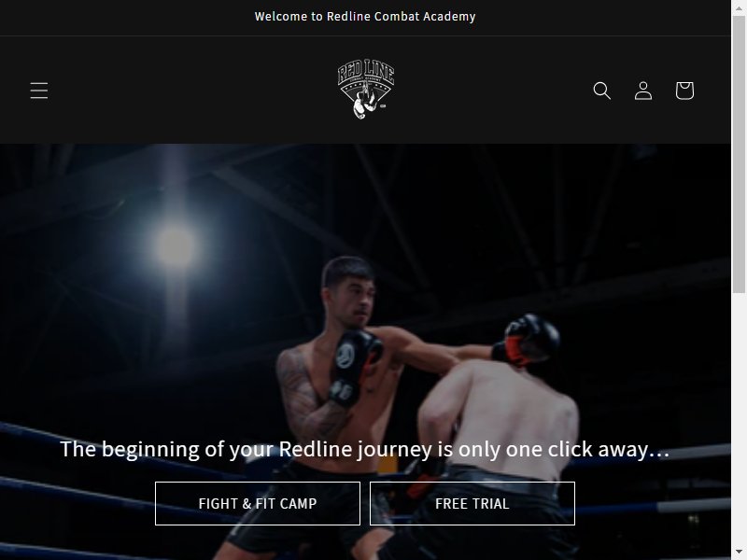Open the hamburger navigation menu
Viewport: 747px width, 560px height.
tap(39, 91)
